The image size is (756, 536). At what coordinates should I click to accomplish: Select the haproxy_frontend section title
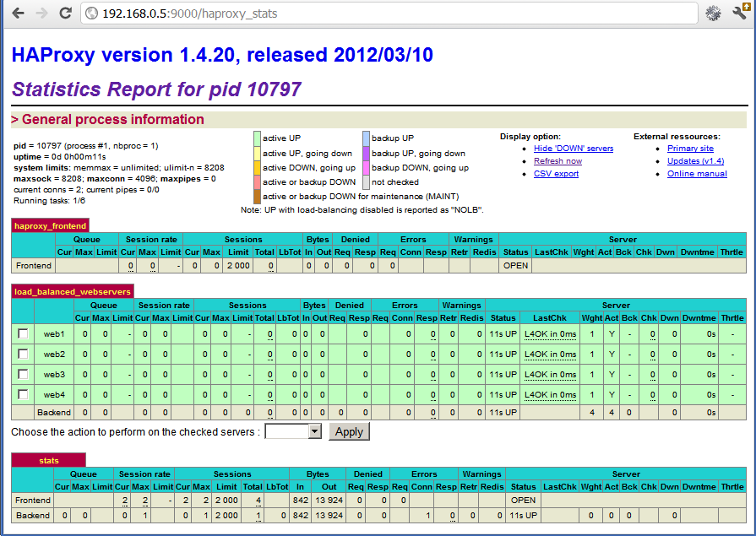coord(50,225)
